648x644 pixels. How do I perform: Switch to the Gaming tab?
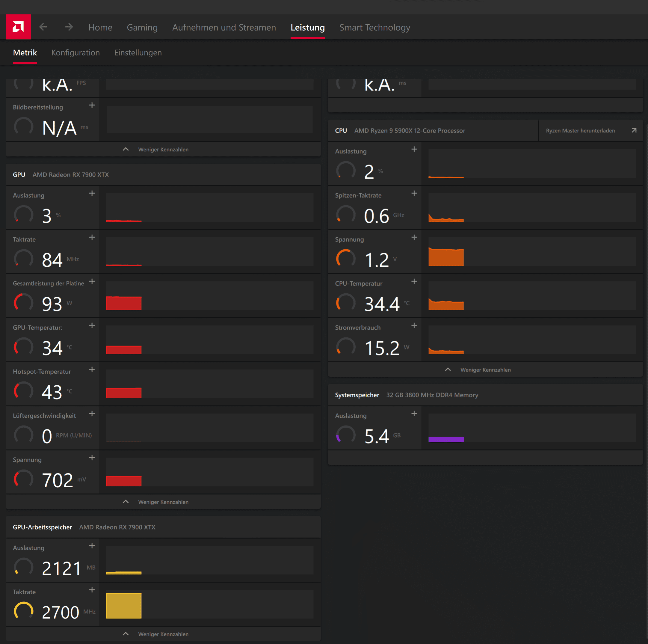coord(142,28)
